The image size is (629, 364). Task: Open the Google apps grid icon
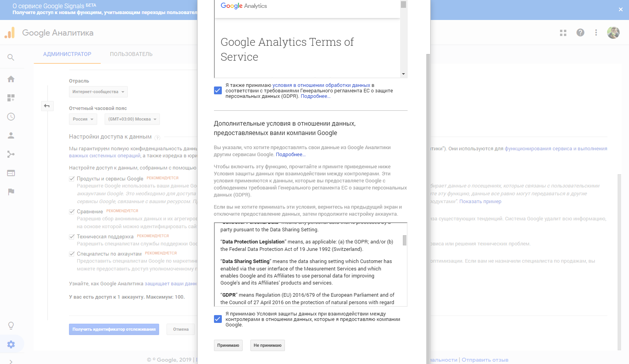click(563, 33)
